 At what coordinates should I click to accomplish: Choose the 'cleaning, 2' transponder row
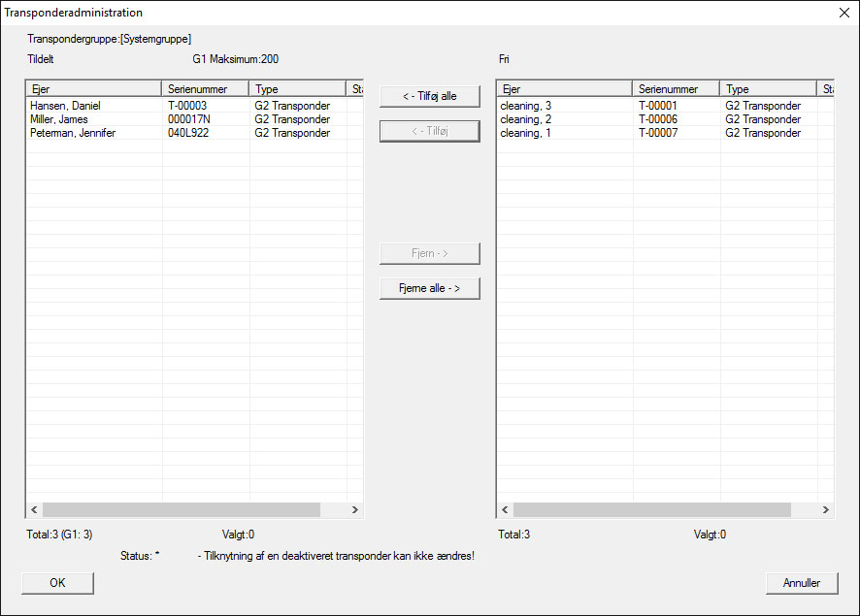525,119
